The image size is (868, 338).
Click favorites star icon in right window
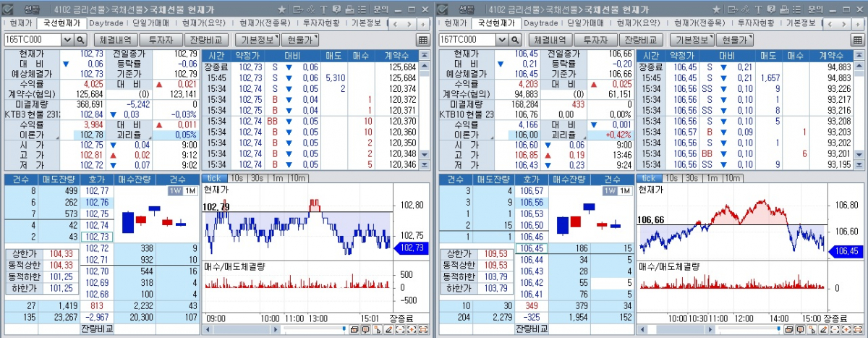point(716,9)
